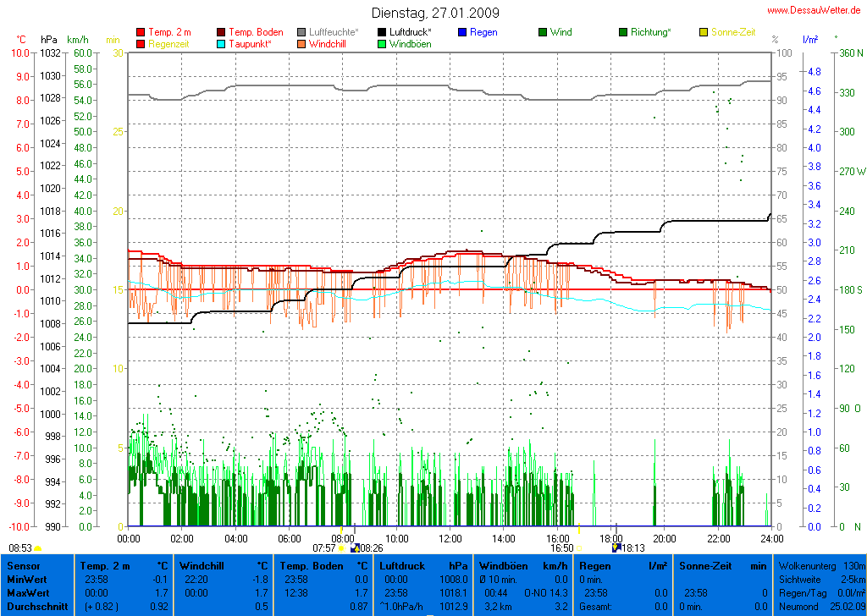This screenshot has width=867, height=616.
Task: Select the bright green Windböen legend square
Action: tap(383, 43)
